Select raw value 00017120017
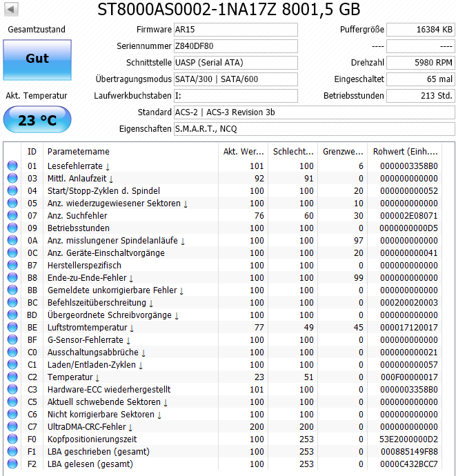 click(408, 327)
